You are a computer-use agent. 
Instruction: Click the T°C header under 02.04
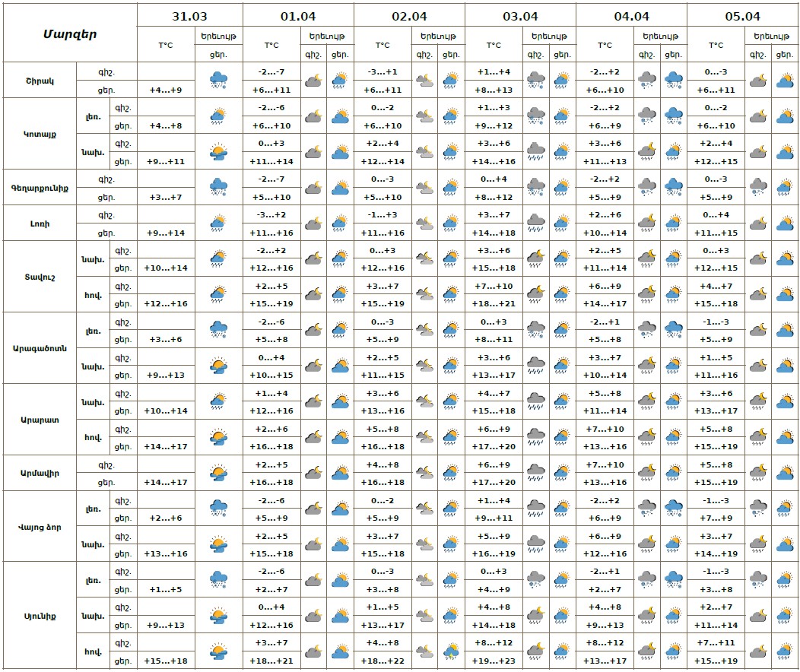(383, 45)
